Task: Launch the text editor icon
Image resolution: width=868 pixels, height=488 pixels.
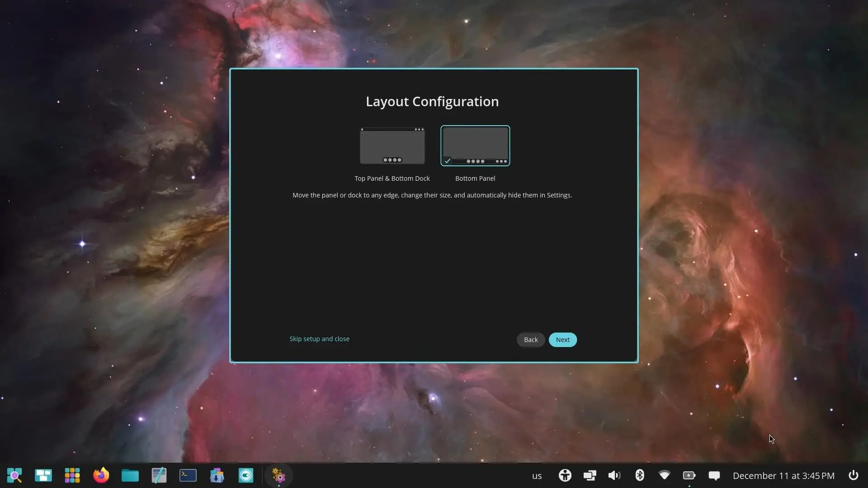Action: click(159, 475)
